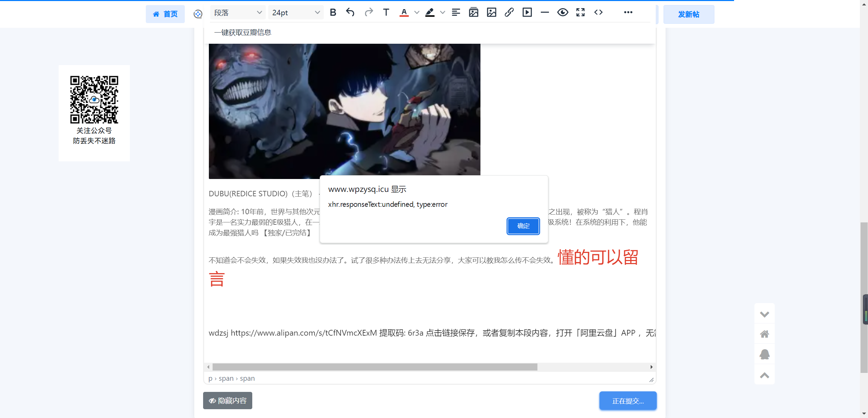Preview the post with the eye icon

tap(563, 13)
